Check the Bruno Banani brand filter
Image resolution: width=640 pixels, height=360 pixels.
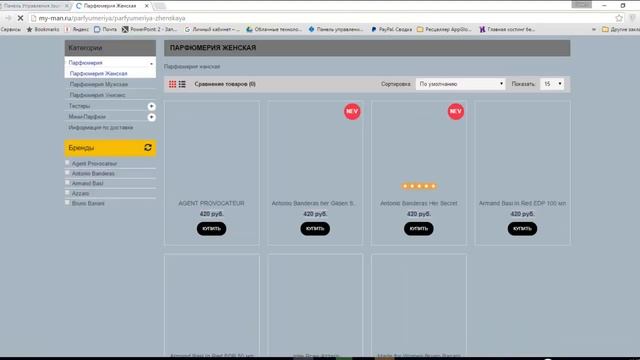pos(67,202)
